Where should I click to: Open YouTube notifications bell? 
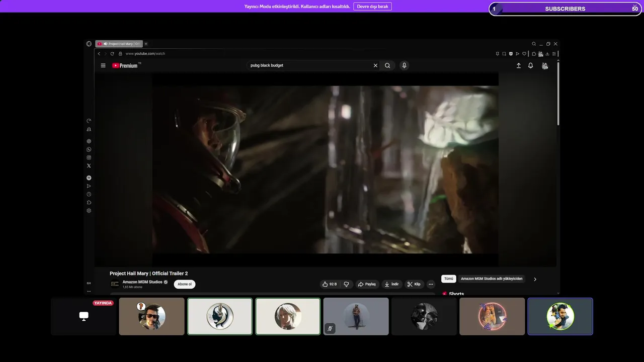click(x=530, y=65)
